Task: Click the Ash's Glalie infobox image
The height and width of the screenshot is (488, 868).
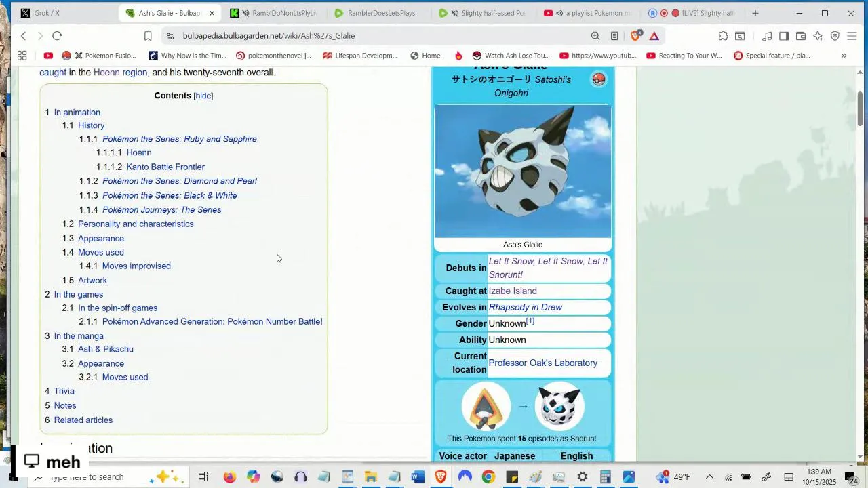Action: tap(523, 171)
